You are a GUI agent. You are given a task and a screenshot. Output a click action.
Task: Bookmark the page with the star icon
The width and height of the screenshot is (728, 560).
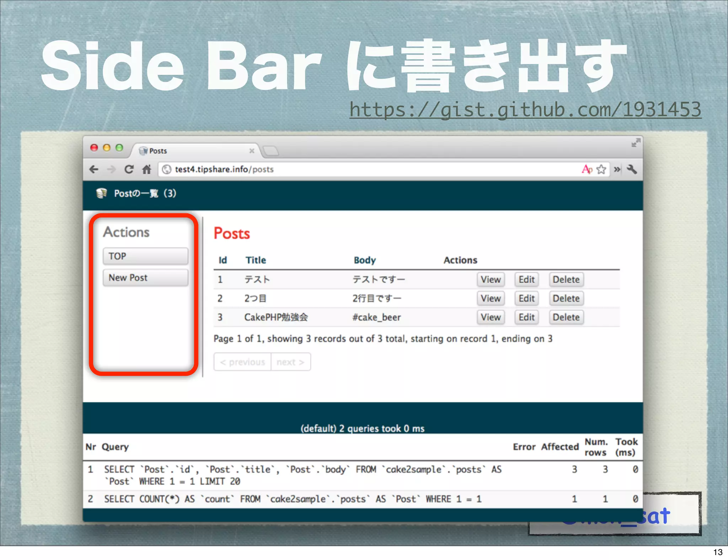601,169
